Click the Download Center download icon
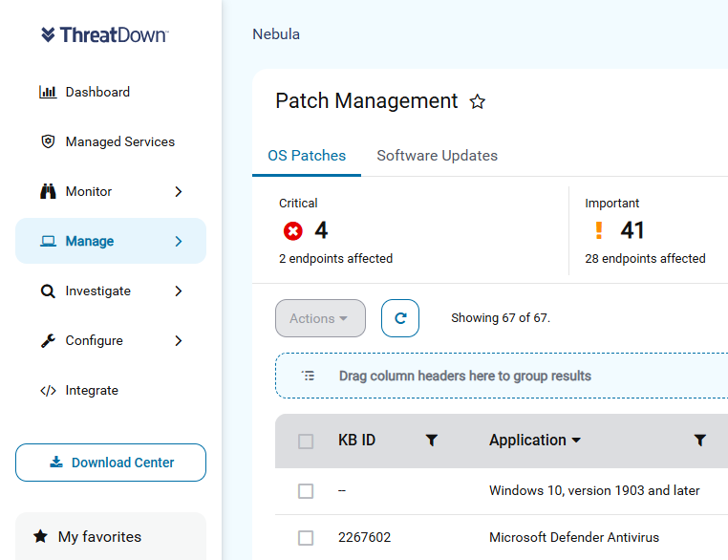728x560 pixels. (x=56, y=462)
